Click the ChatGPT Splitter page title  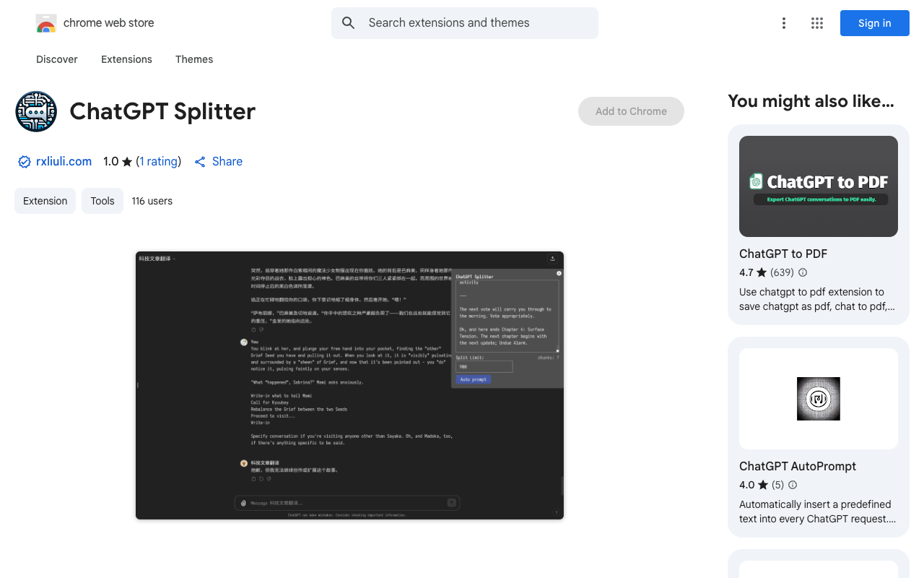point(162,111)
